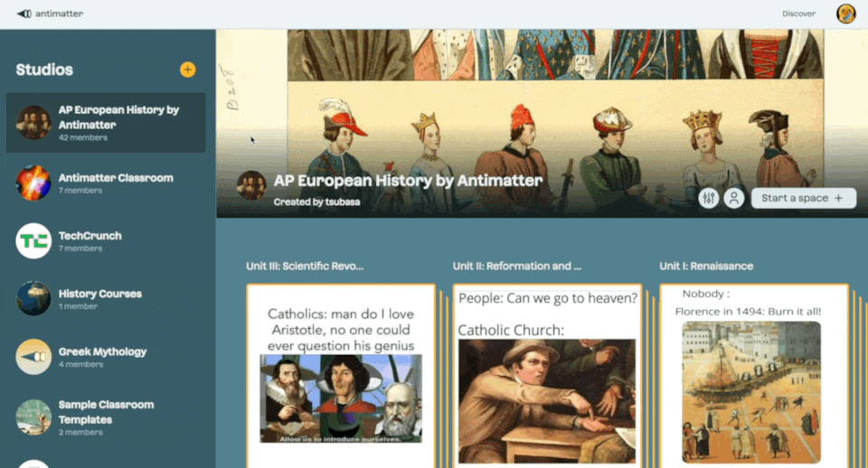Open Sample Classroom Templates studio

(106, 417)
